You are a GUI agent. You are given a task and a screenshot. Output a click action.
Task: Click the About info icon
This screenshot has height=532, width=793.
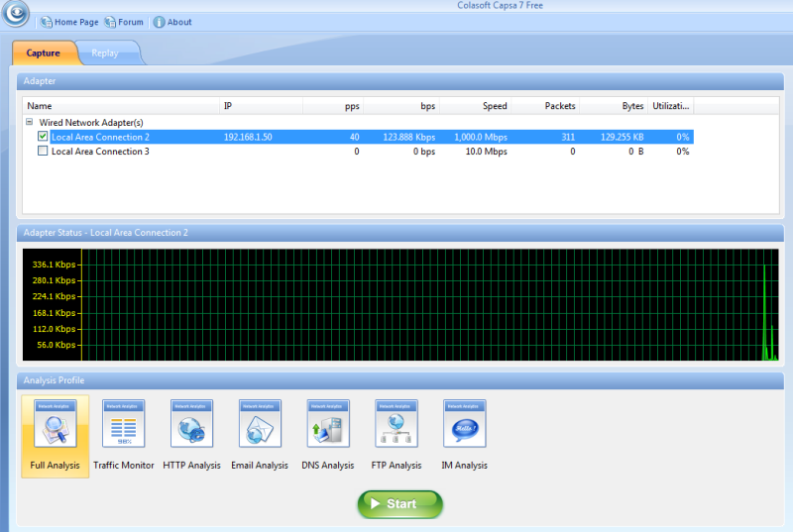(x=159, y=22)
